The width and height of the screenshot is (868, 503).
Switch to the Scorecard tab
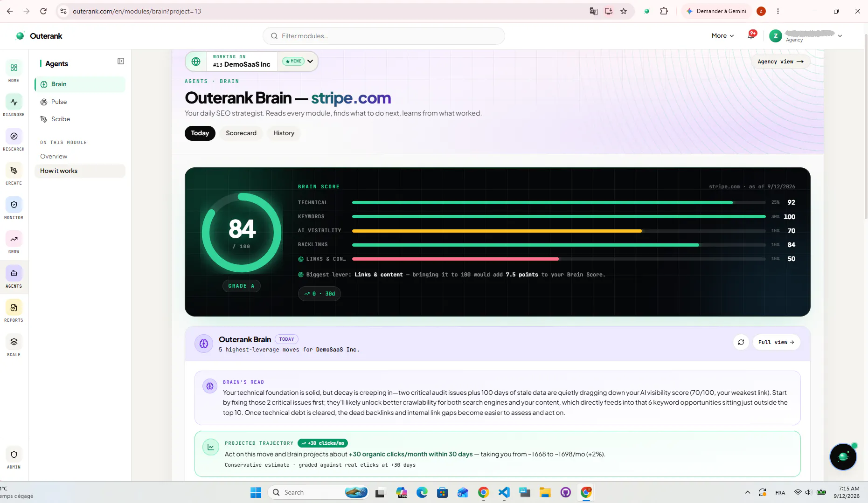tap(241, 133)
